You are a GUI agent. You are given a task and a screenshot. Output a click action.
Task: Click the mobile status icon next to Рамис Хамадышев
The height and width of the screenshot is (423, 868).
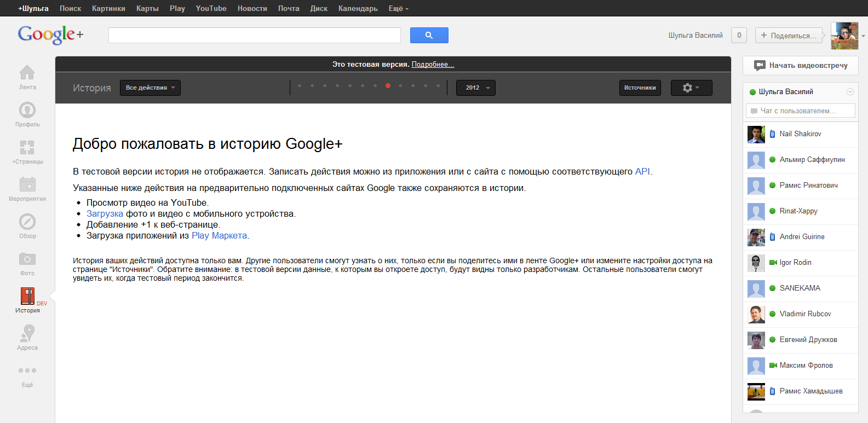point(772,391)
